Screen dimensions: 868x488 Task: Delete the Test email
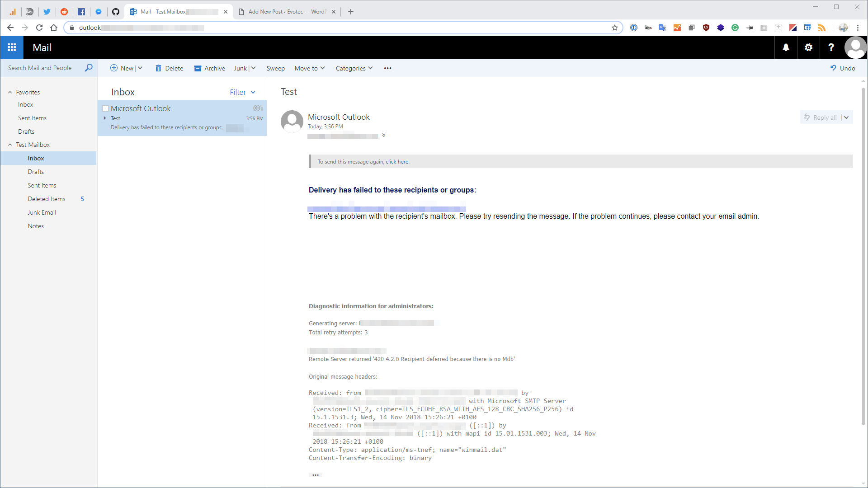(169, 68)
